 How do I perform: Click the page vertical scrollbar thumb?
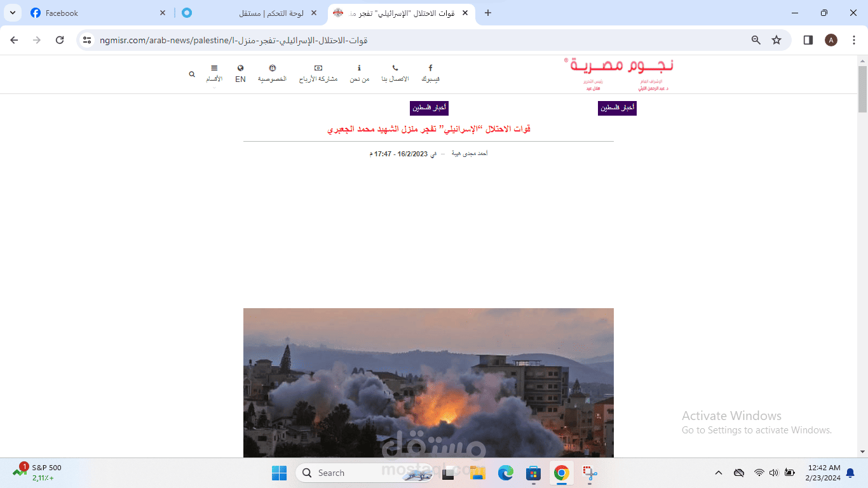pos(862,89)
